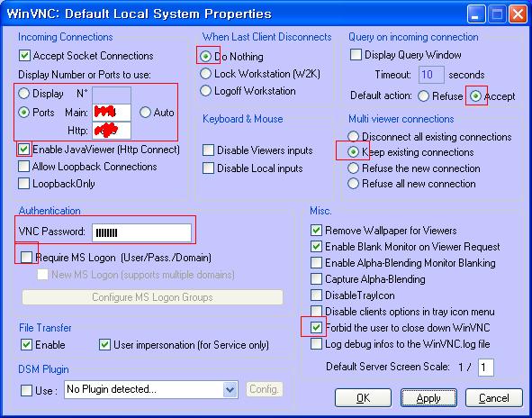Select Do Nothing on last client disconnect

(x=205, y=57)
